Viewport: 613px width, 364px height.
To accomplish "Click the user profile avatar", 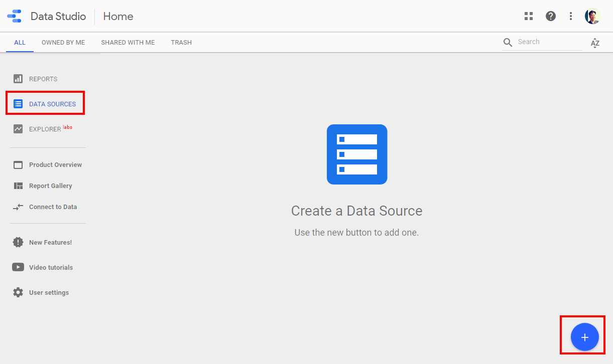I will pos(592,16).
